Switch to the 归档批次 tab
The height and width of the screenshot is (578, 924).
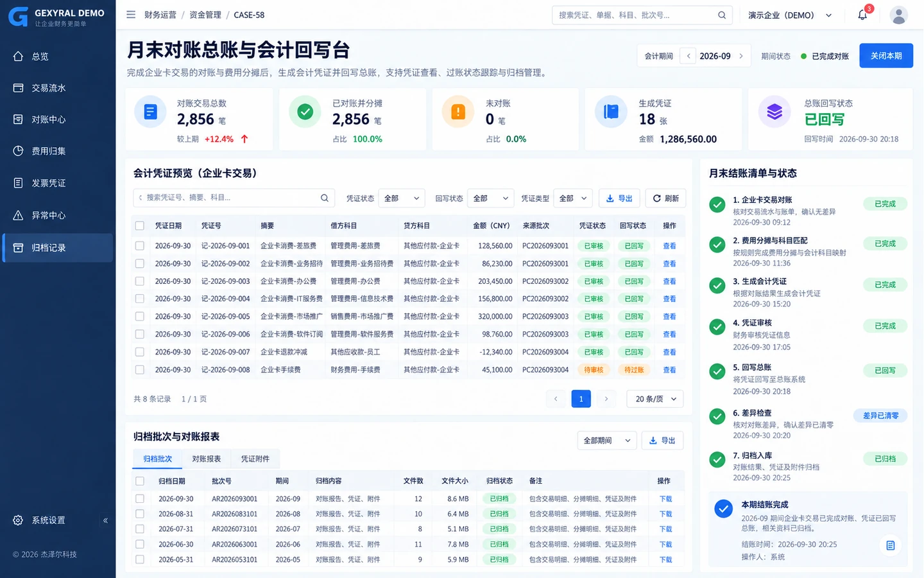158,459
